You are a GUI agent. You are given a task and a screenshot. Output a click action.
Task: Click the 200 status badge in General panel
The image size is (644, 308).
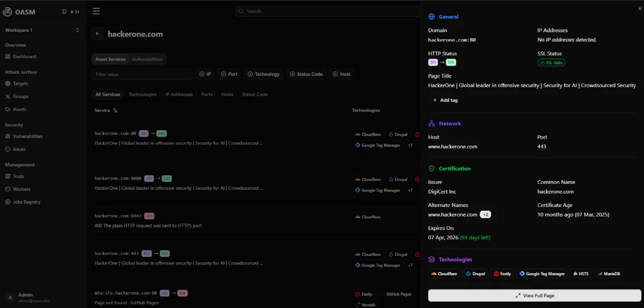pyautogui.click(x=451, y=62)
